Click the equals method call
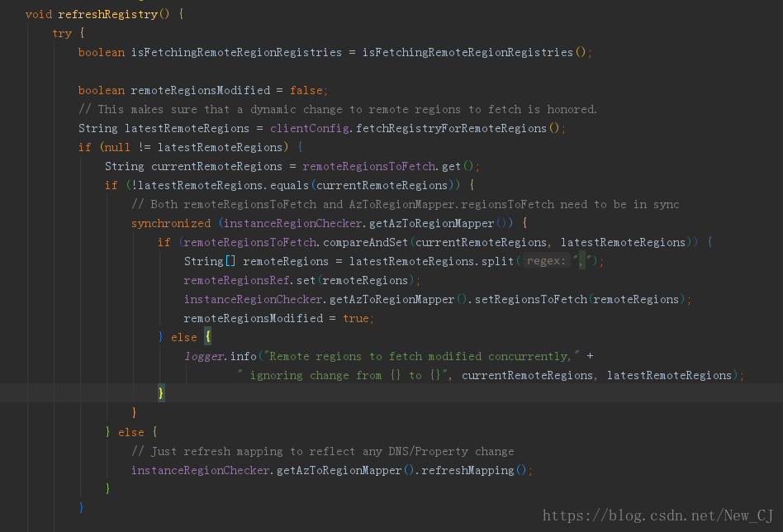Viewport: 783px width, 532px height. click(x=290, y=185)
